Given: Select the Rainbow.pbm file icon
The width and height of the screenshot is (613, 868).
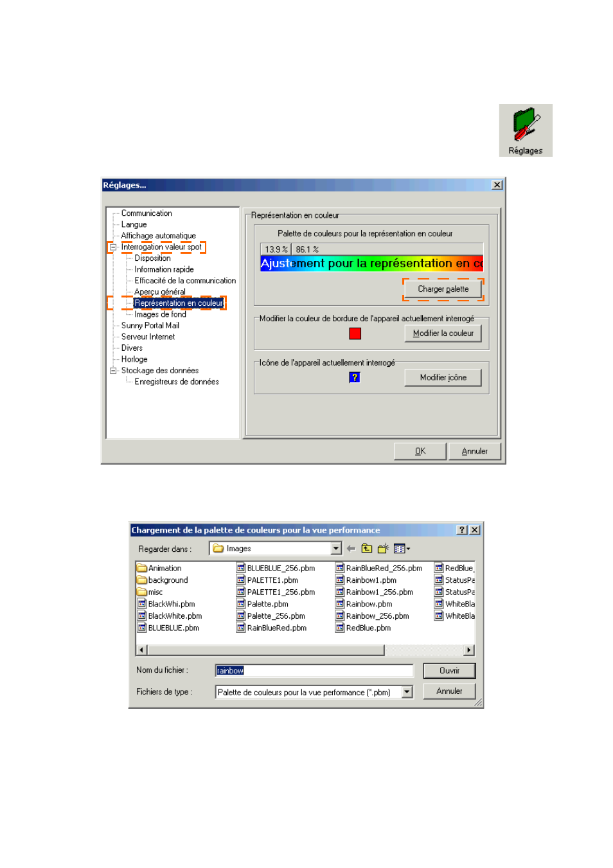Looking at the screenshot, I should point(340,604).
